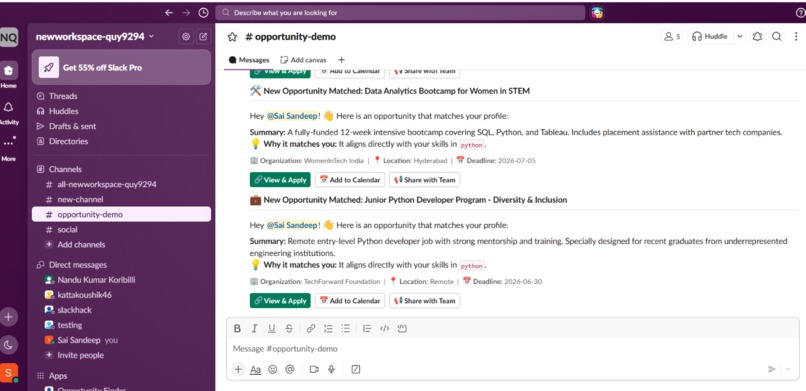Add Junior Python Developer Program to Calendar

pyautogui.click(x=350, y=301)
